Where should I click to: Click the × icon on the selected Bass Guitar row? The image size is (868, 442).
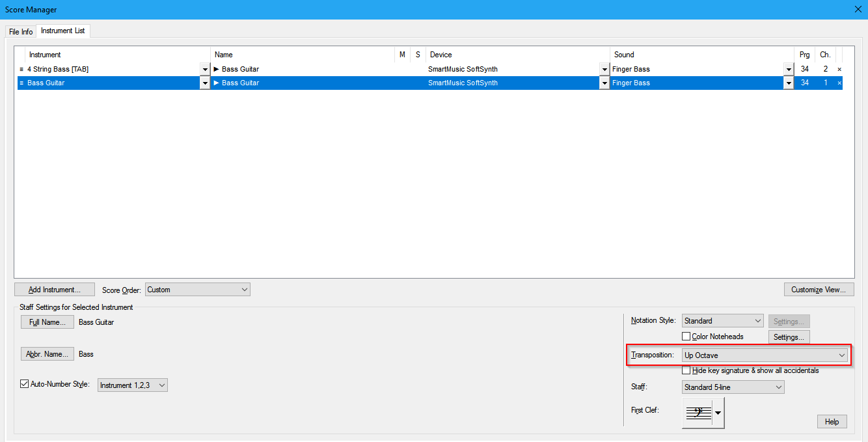click(x=839, y=83)
